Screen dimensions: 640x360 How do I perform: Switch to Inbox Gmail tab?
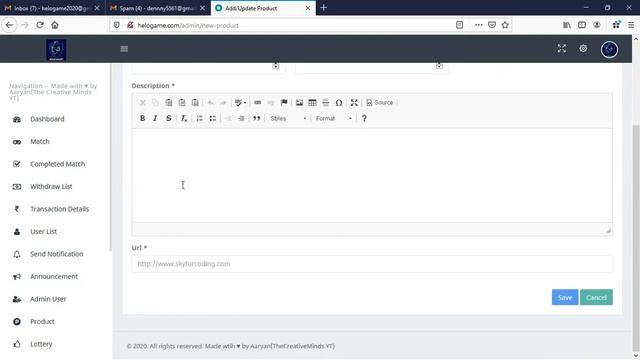52,8
